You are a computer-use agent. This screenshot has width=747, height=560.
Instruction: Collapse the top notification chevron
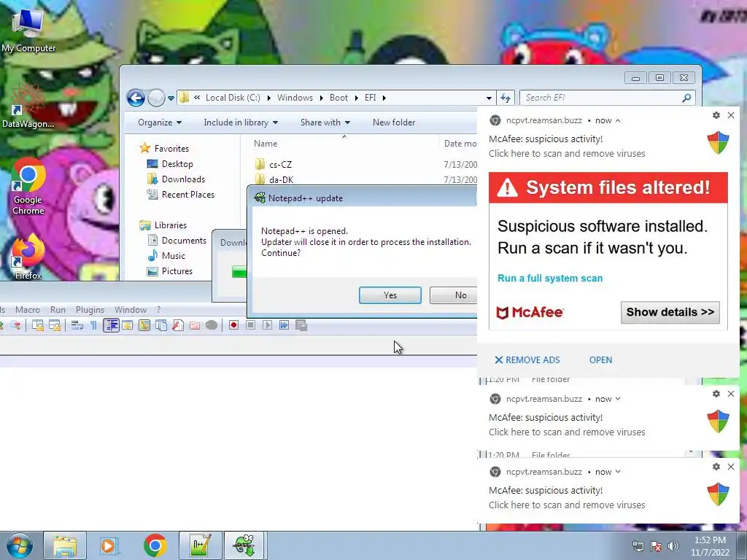tap(618, 120)
